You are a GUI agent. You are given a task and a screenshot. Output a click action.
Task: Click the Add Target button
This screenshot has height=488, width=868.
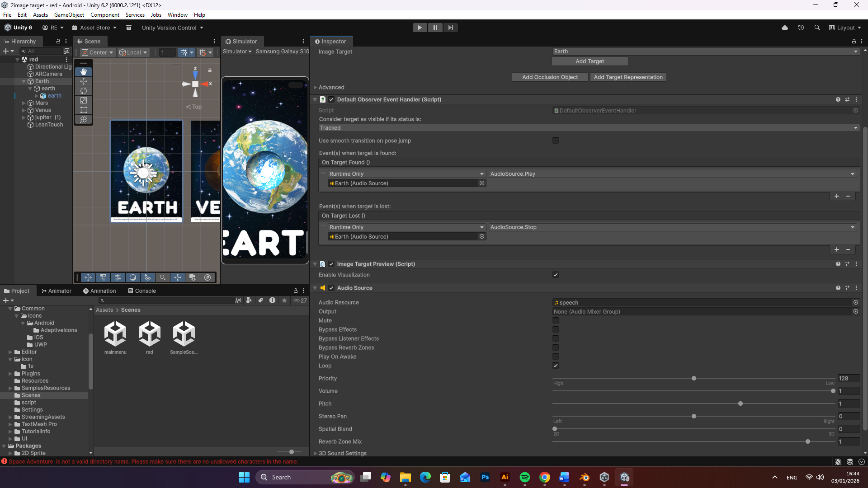pos(590,61)
